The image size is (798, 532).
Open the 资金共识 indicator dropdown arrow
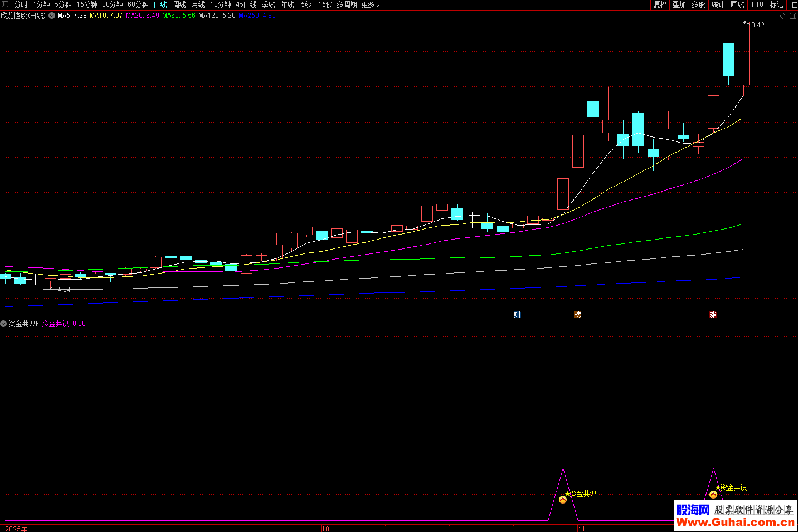coord(4,324)
